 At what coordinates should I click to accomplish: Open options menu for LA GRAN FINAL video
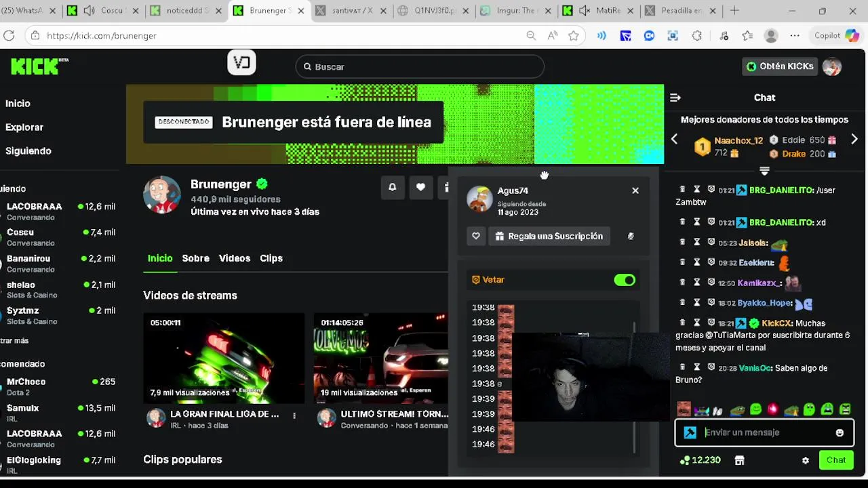(294, 415)
